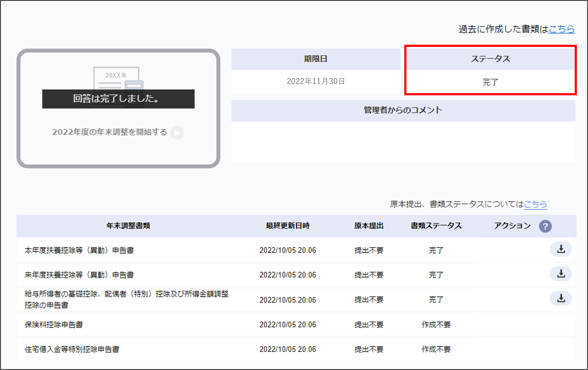Image resolution: width=588 pixels, height=370 pixels.
Task: Open past created documents こちら link
Action: 562,29
